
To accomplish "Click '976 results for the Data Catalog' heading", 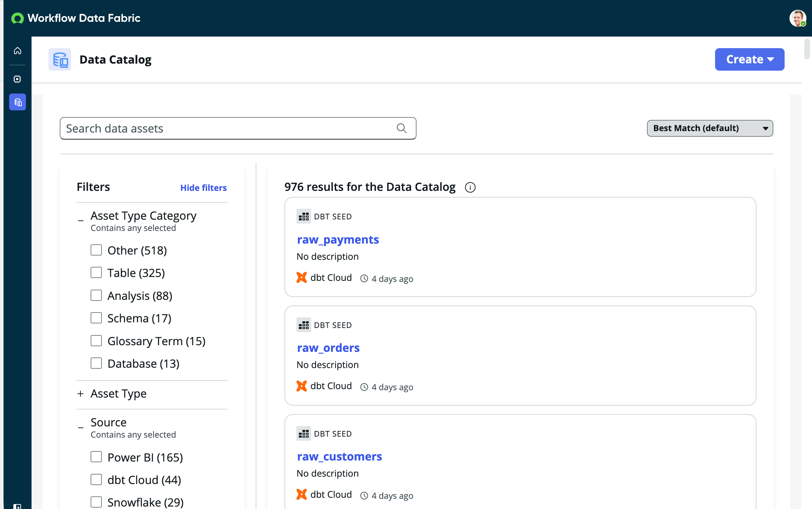I will (x=370, y=187).
